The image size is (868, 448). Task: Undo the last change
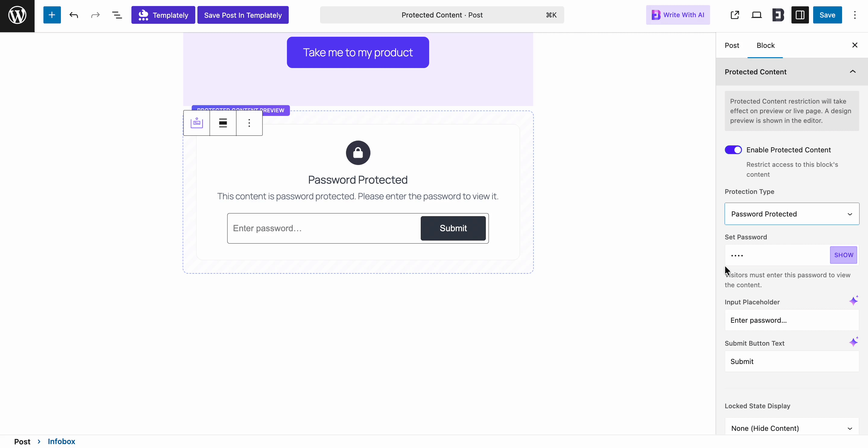(x=74, y=15)
